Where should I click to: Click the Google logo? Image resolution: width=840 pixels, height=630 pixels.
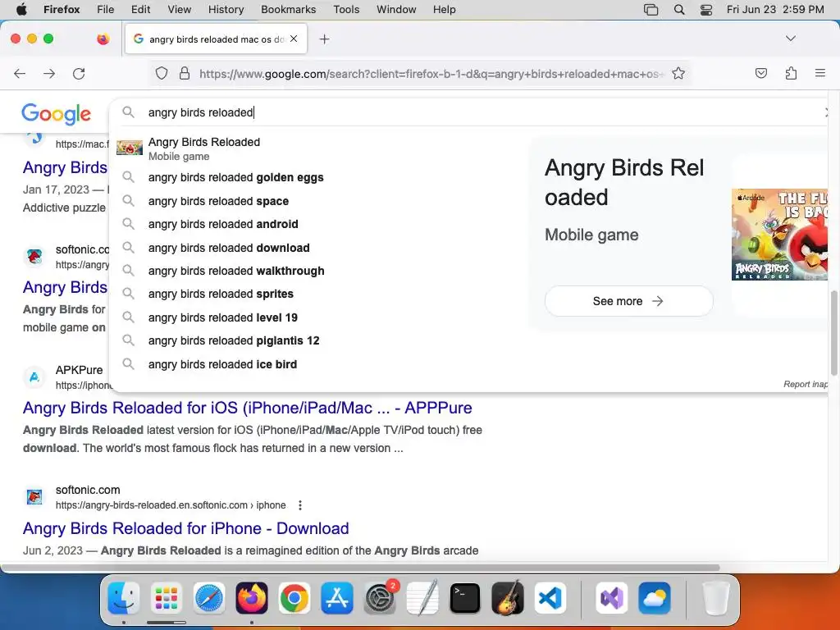click(x=57, y=113)
